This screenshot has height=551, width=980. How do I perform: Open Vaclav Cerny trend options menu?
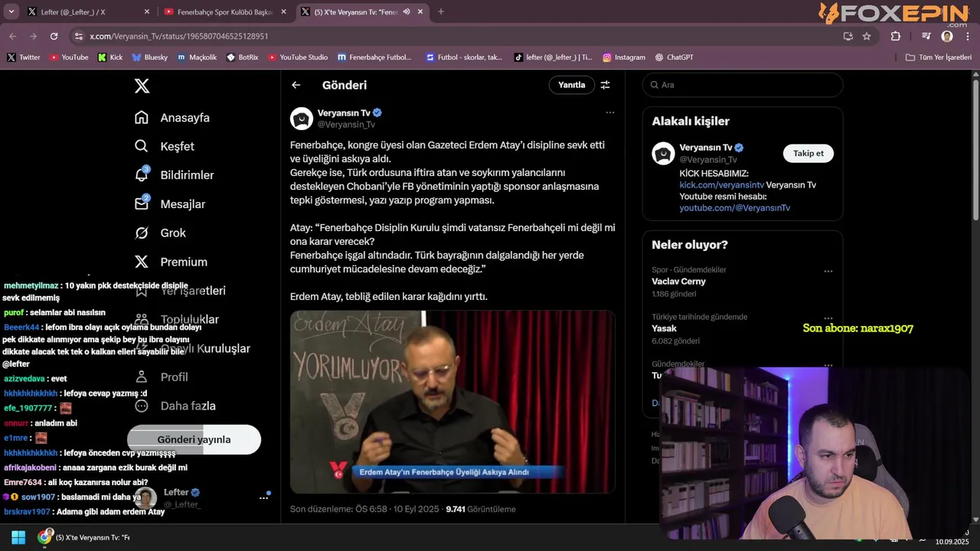pyautogui.click(x=828, y=271)
